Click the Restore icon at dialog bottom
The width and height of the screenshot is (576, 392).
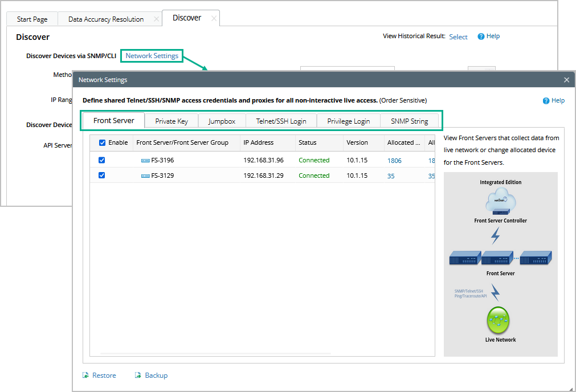85,375
